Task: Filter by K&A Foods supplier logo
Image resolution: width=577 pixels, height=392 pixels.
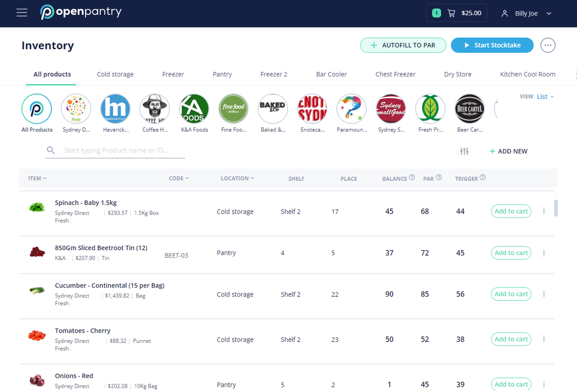Action: [x=194, y=109]
